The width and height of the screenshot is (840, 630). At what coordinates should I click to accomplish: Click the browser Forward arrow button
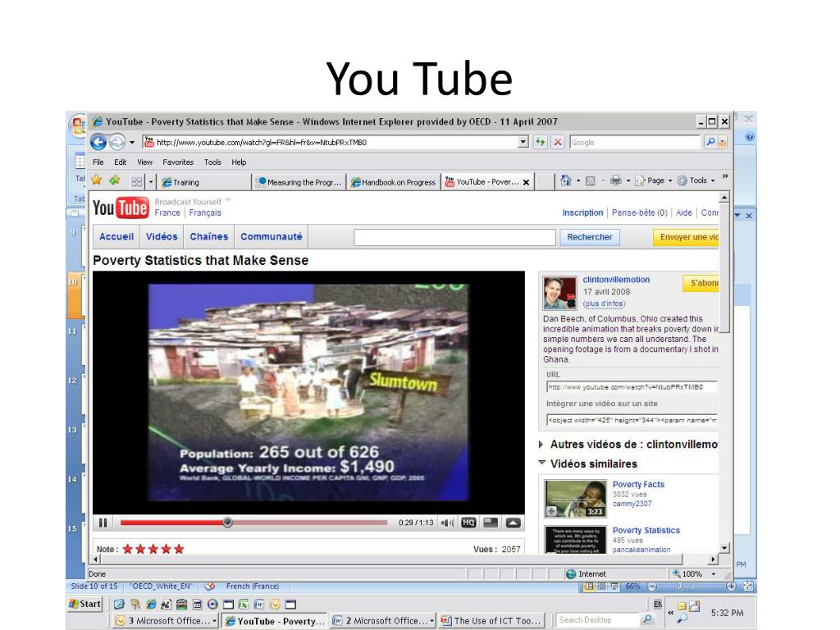click(x=116, y=142)
